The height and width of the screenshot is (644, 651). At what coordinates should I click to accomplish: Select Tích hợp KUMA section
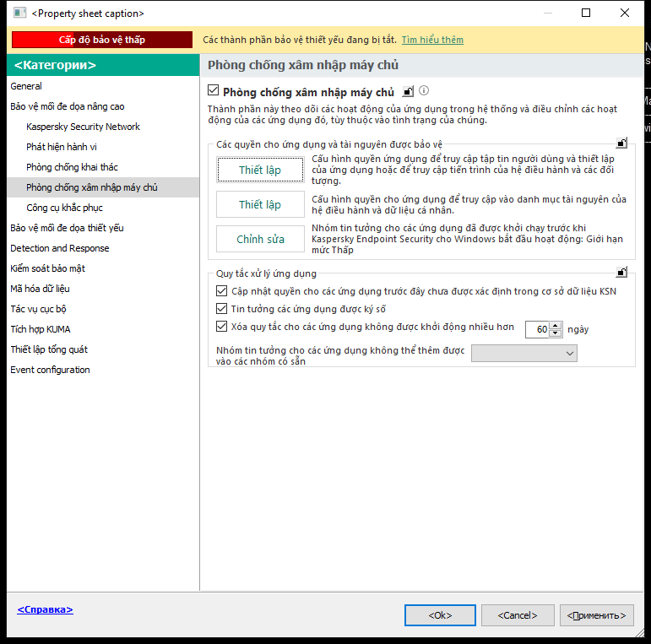103,329
